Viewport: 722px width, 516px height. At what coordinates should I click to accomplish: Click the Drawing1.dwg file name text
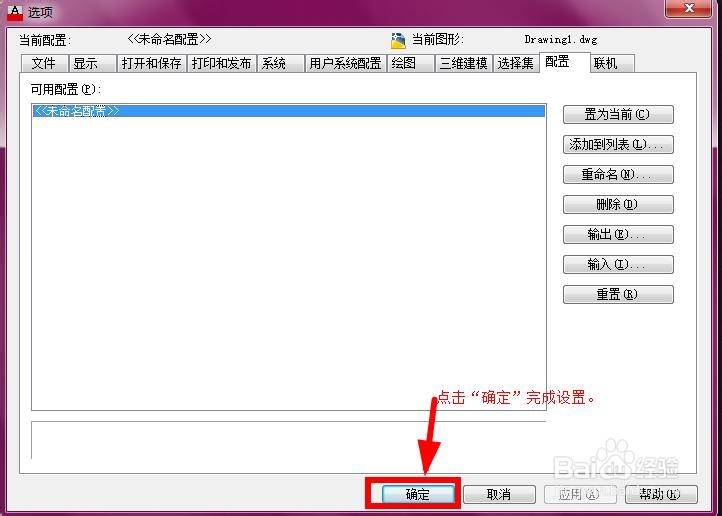click(561, 40)
